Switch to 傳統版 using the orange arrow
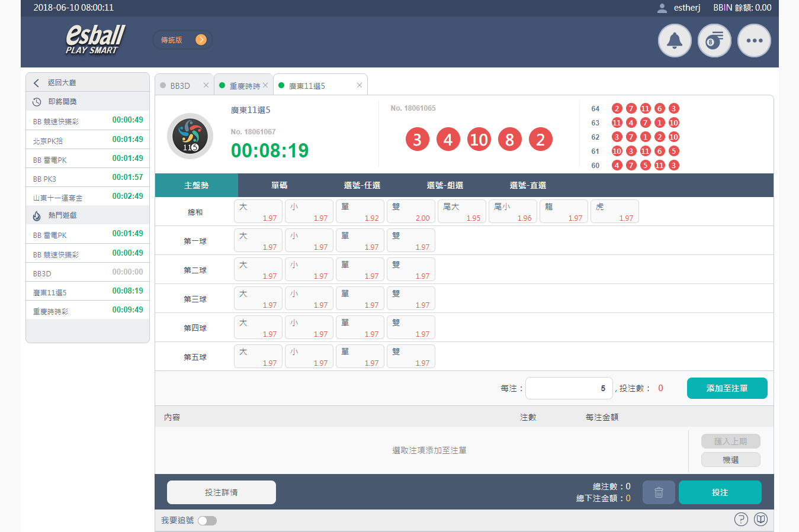 [x=201, y=40]
